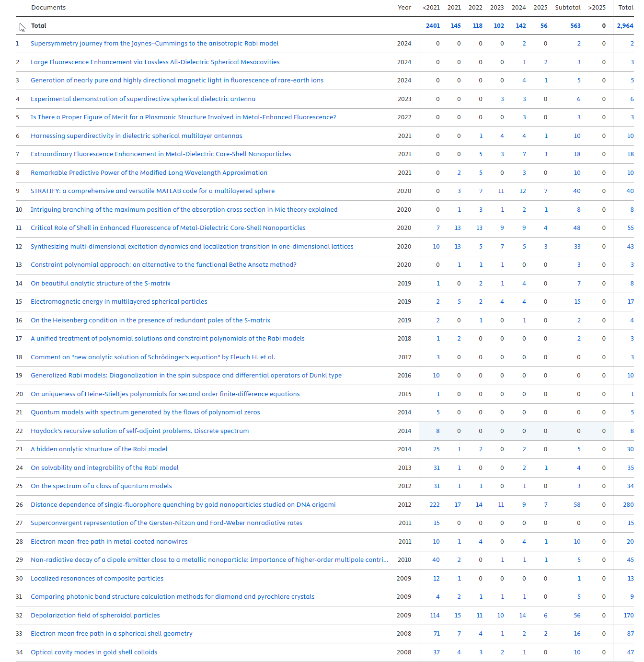Screen dimensions: 644x662
Task: Click the <2021 column header
Action: pos(431,8)
